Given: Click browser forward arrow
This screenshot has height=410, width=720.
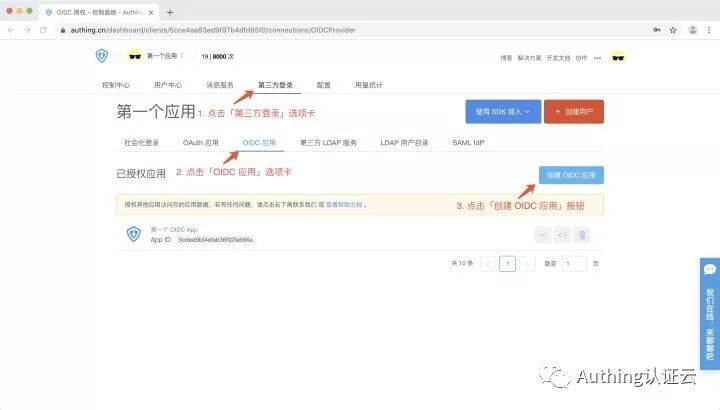Looking at the screenshot, I should pyautogui.click(x=27, y=30).
